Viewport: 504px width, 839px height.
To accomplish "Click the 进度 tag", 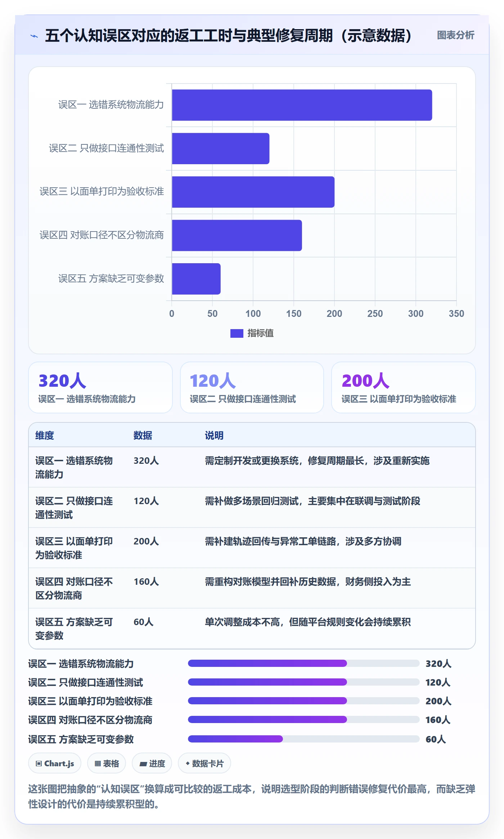I will point(152,763).
